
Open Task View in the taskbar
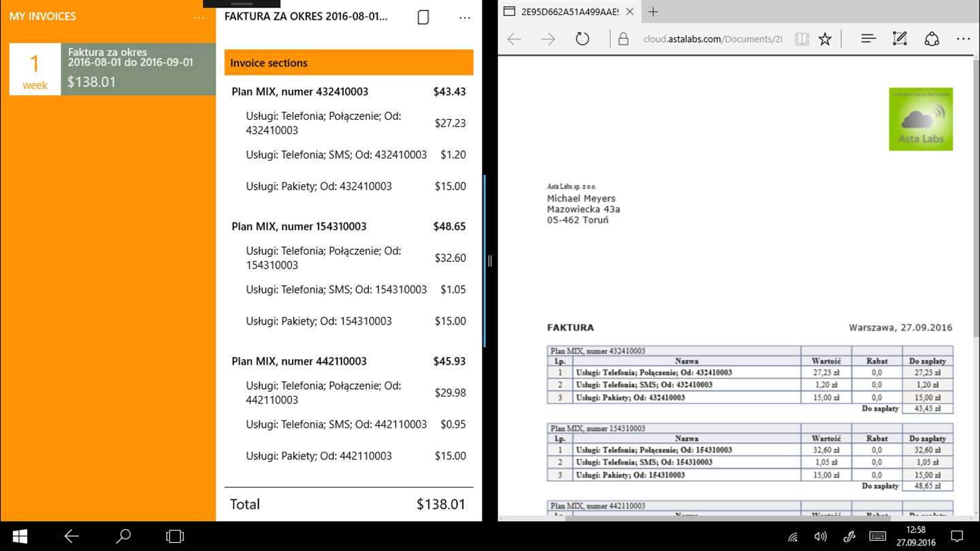tap(175, 537)
